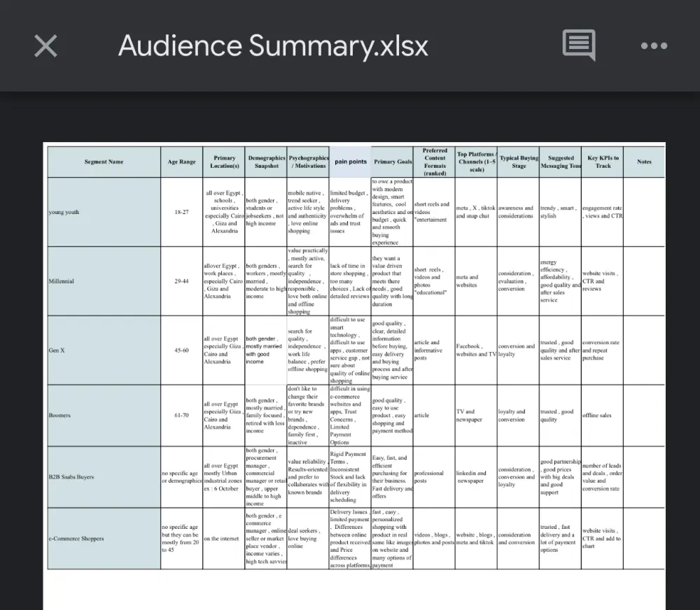Select the B2B Saabs Buyers cell
Viewport: 700px width, 610px height.
(104, 477)
